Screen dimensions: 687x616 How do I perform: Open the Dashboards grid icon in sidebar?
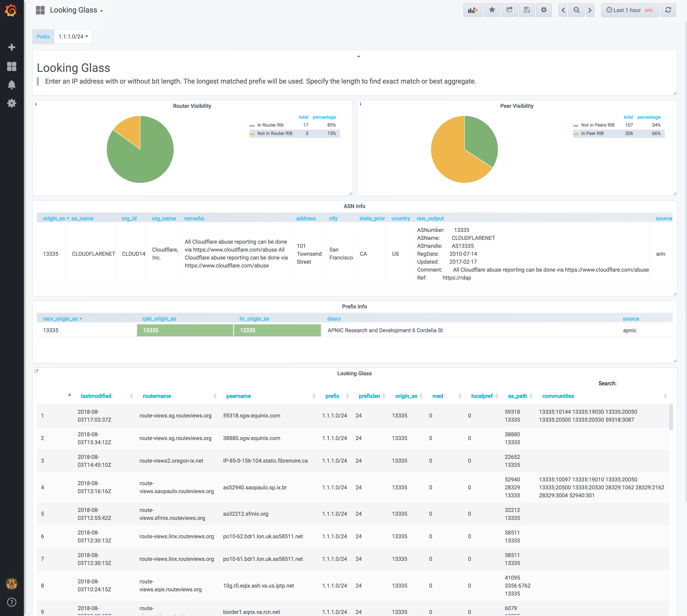coord(12,66)
